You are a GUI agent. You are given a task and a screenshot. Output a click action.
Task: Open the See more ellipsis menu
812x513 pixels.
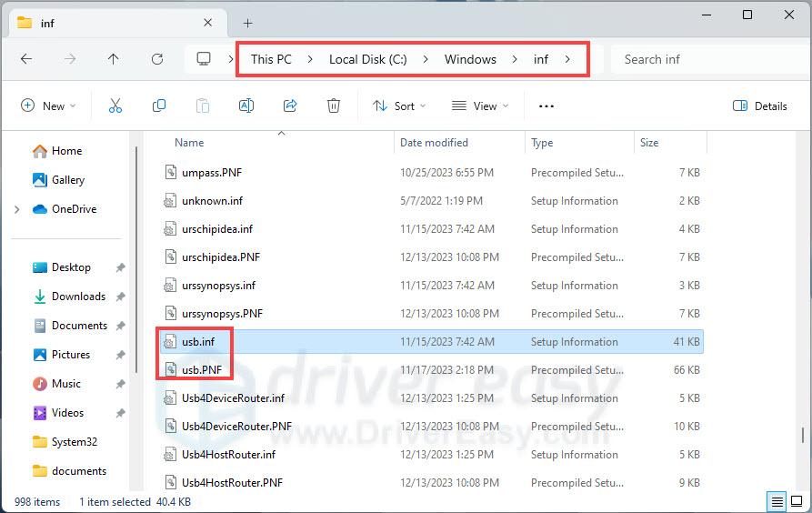[x=546, y=106]
